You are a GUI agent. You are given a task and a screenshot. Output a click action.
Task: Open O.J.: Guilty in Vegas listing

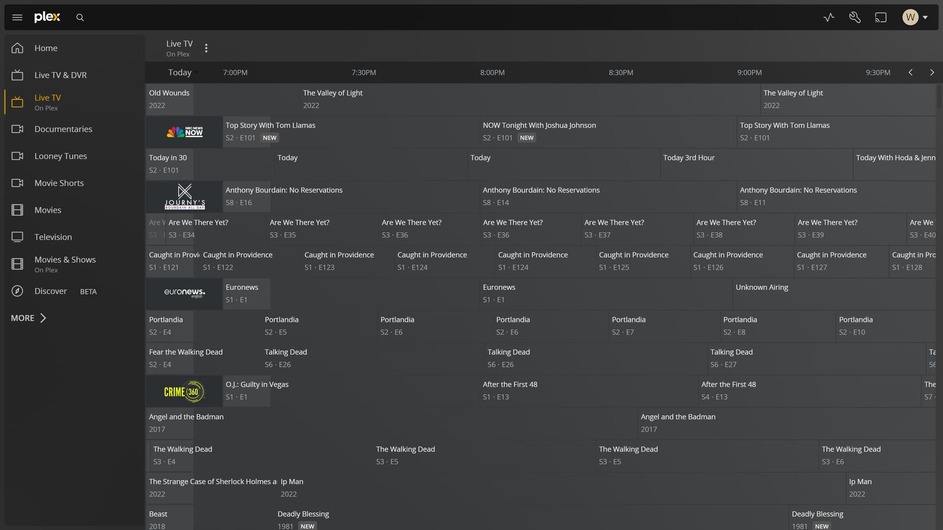351,391
